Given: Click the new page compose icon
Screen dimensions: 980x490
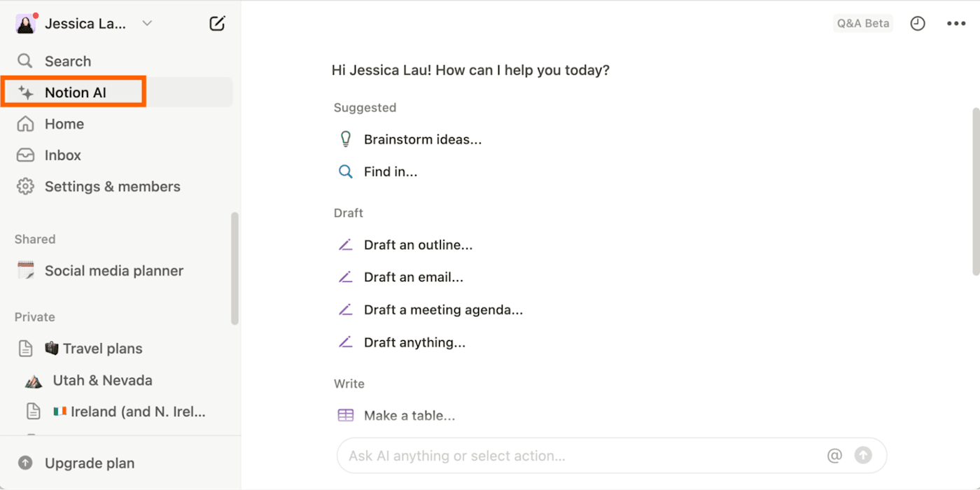Looking at the screenshot, I should coord(217,22).
